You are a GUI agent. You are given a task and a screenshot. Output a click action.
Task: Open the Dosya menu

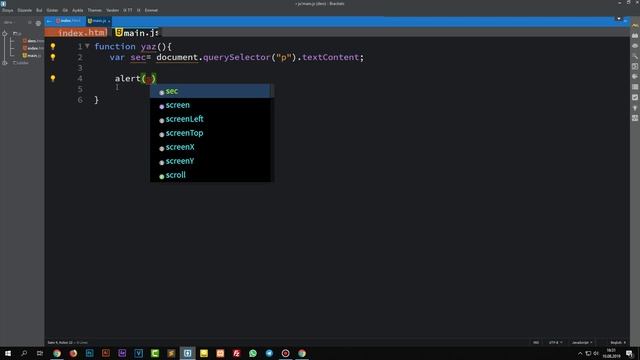click(7, 10)
